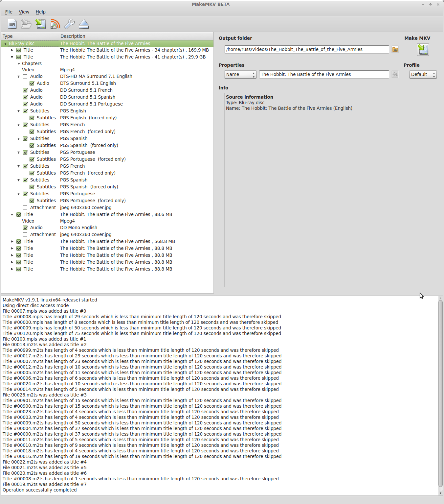Viewport: 444px width, 504px height.
Task: Select the Blu-ray disc row
Action: click(x=107, y=43)
